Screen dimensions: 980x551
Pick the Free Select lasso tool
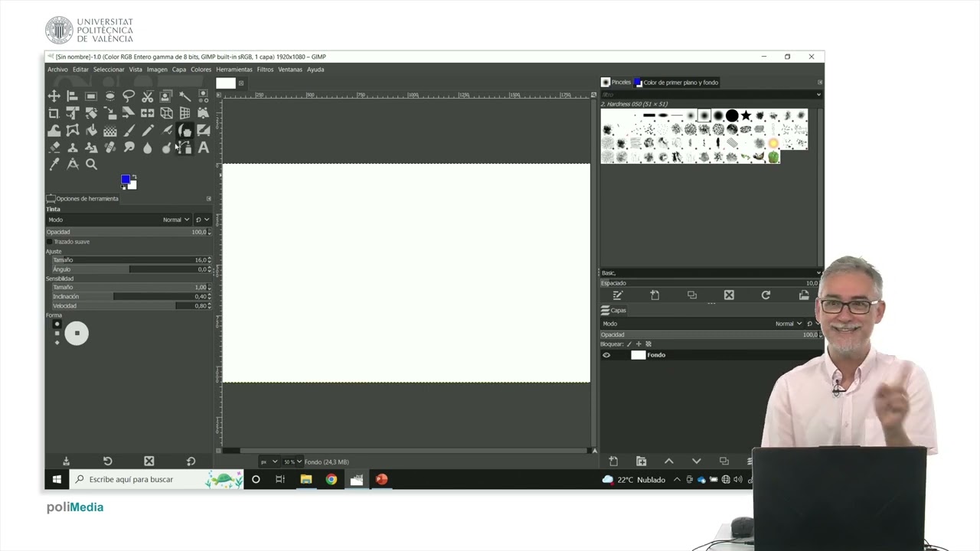coord(129,96)
